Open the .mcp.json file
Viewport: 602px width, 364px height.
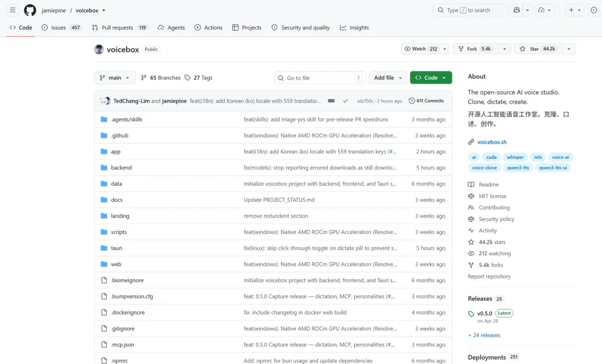[123, 345]
